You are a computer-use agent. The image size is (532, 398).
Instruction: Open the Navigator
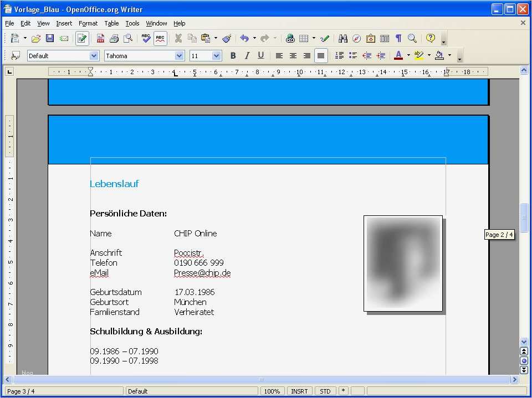click(x=356, y=38)
